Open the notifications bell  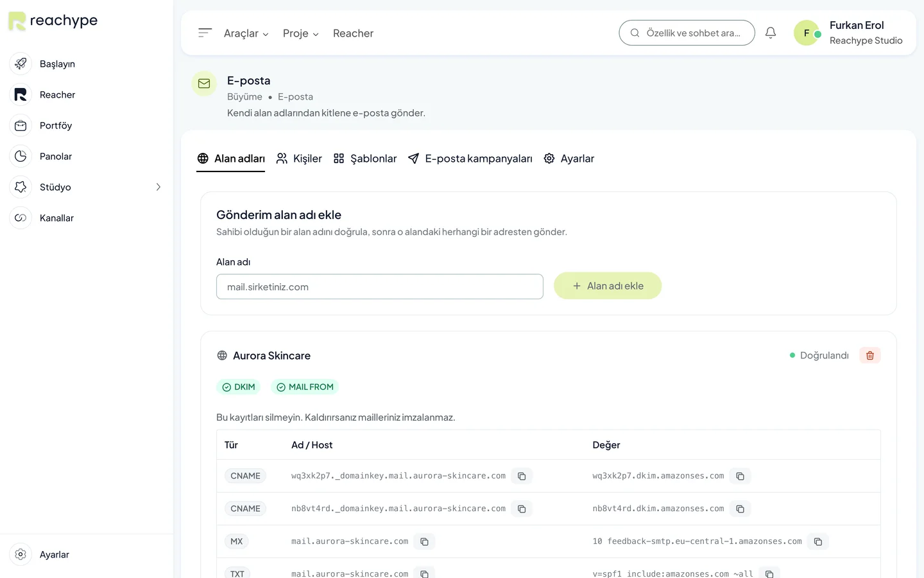click(771, 33)
